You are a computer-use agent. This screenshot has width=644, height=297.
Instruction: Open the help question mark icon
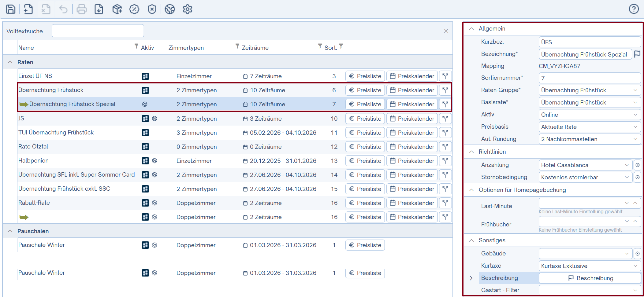(x=634, y=9)
